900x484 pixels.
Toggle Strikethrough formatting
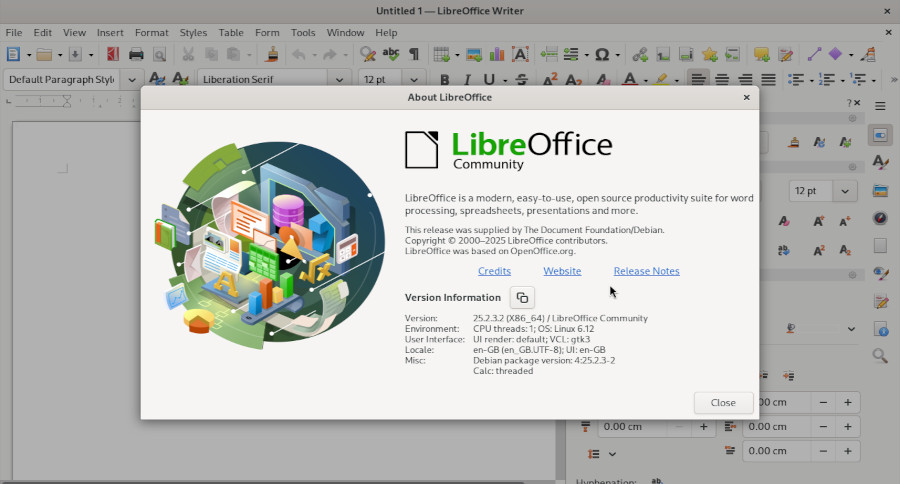point(521,79)
